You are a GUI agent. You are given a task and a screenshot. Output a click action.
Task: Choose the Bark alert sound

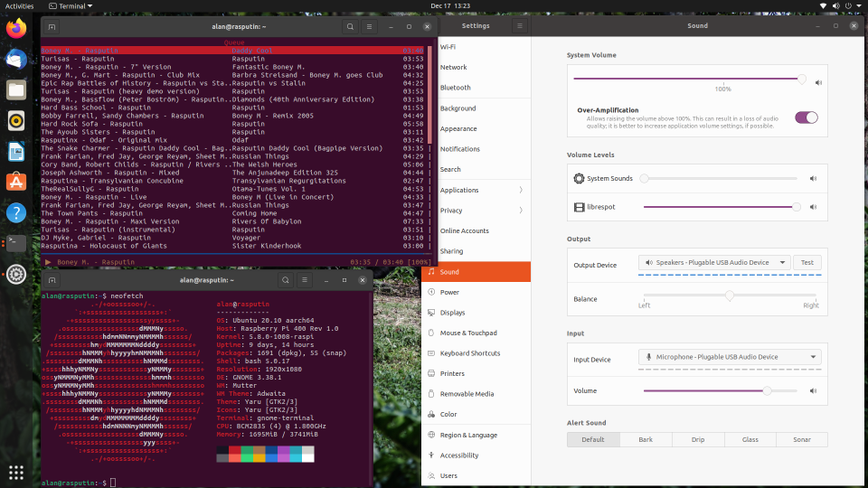(646, 439)
